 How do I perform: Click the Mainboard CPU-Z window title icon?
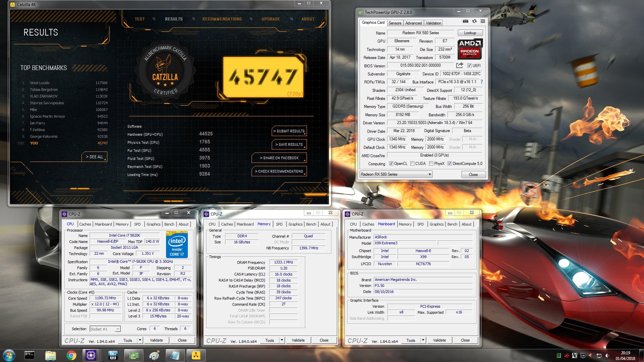(348, 214)
